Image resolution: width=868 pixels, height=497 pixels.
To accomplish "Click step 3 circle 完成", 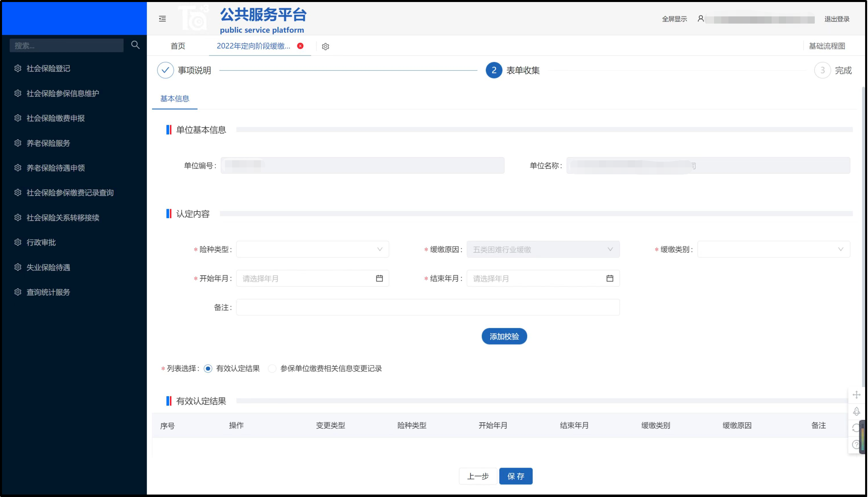I will pyautogui.click(x=822, y=70).
